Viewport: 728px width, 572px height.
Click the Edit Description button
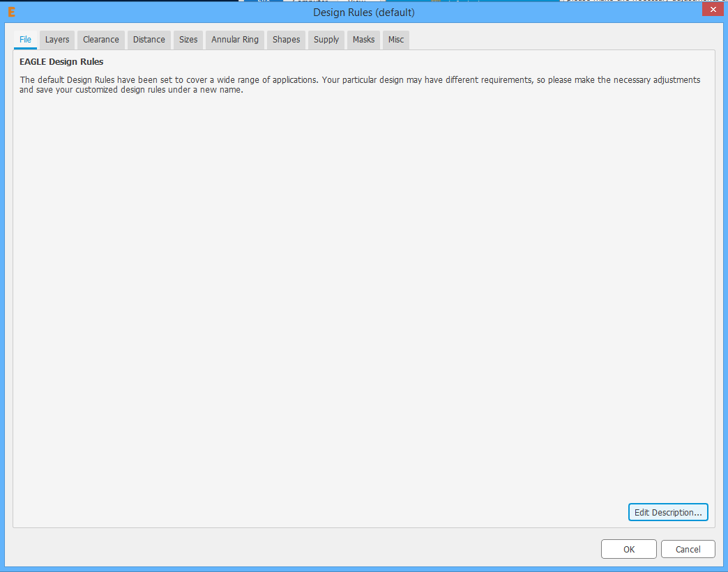pos(668,512)
